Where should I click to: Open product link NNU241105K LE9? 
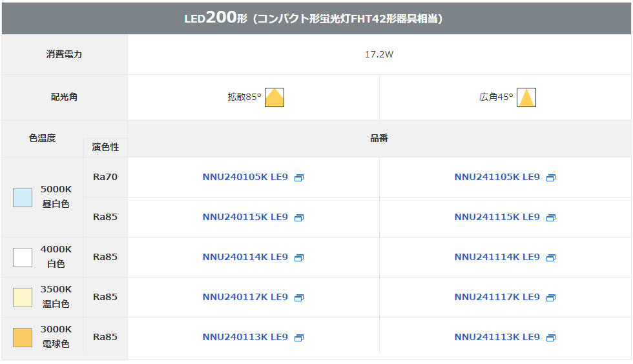(497, 177)
